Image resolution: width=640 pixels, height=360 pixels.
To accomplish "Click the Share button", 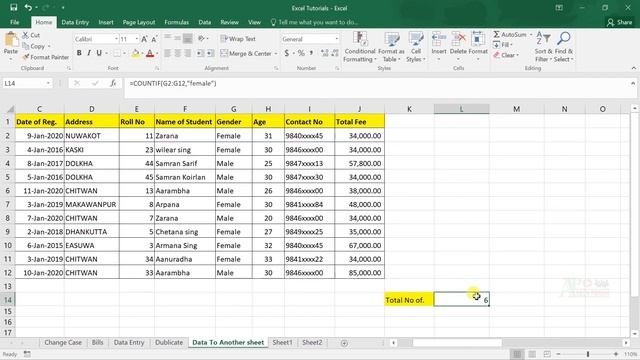I will pyautogui.click(x=619, y=22).
